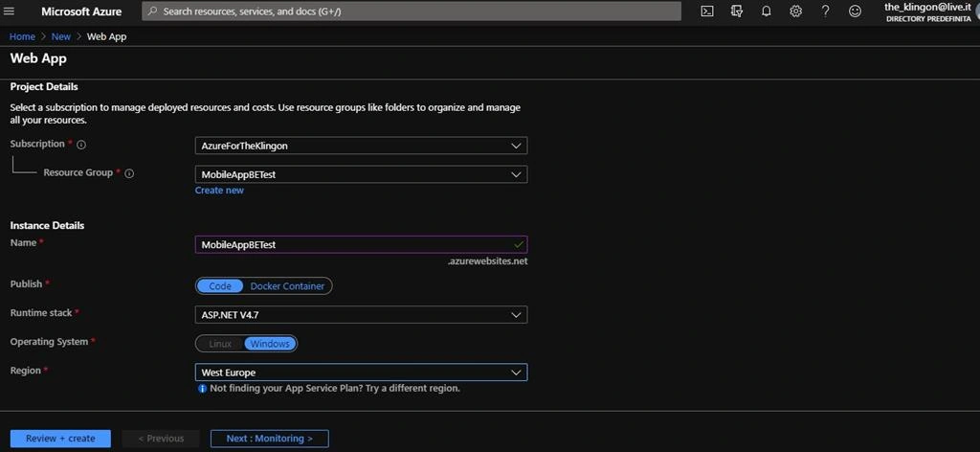The image size is (980, 452).
Task: Click the Region label
Action: (x=26, y=371)
